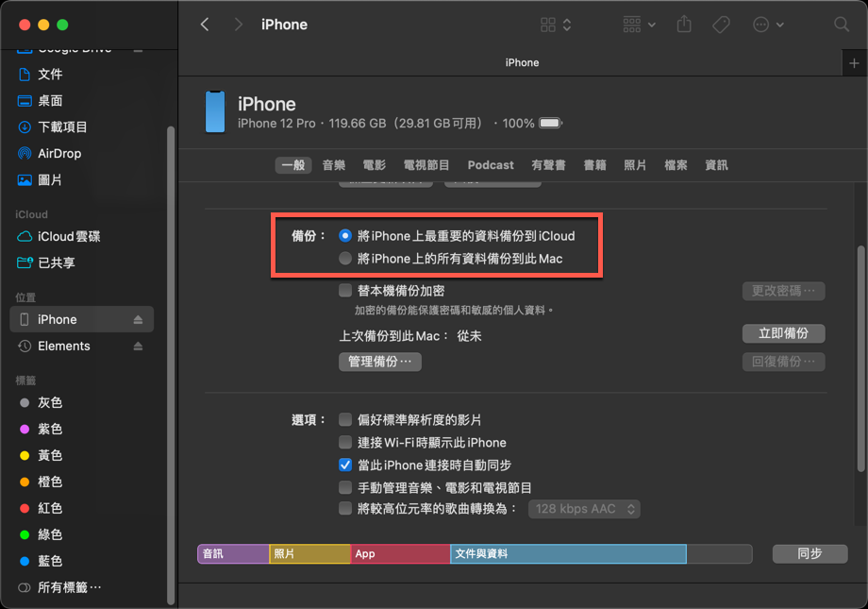This screenshot has height=609, width=868.
Task: Click the main content vertical scrollbar
Action: click(x=860, y=359)
